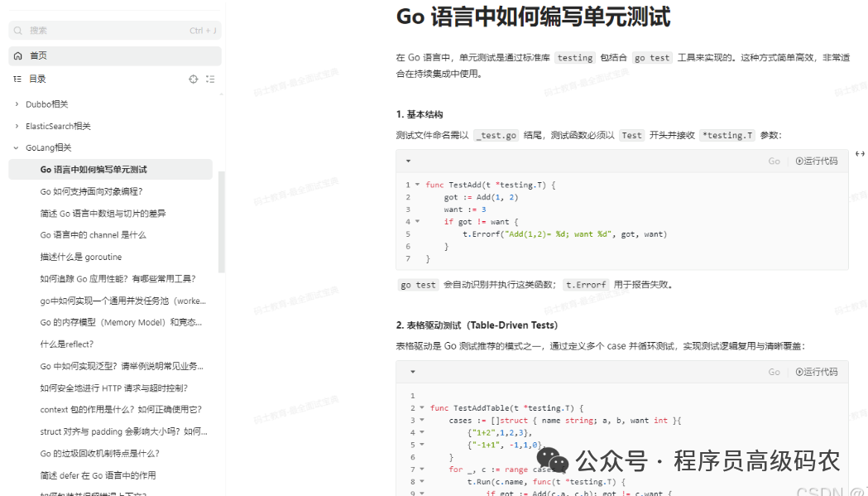Fold line 7 for range loop
Image resolution: width=868 pixels, height=496 pixels.
(x=422, y=470)
